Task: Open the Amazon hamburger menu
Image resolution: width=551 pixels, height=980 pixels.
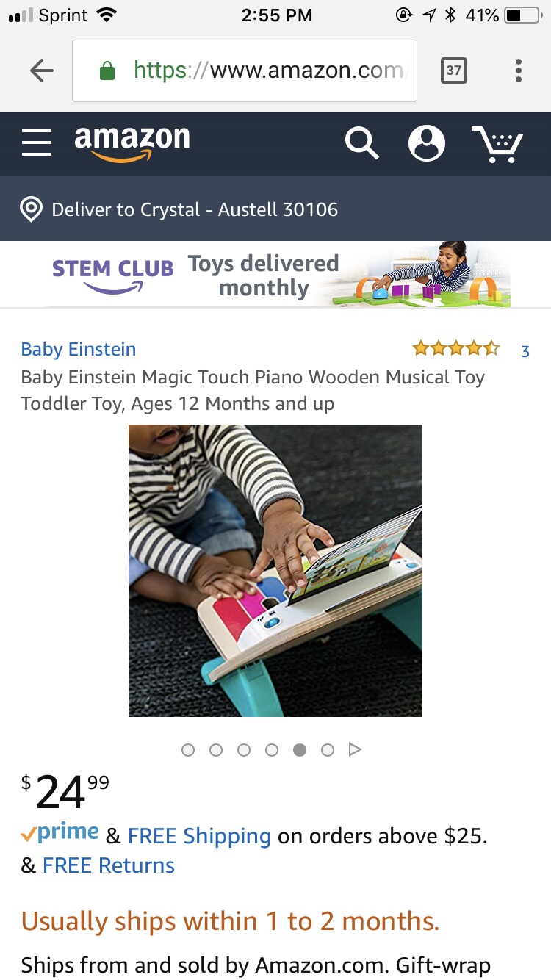Action: 37,143
